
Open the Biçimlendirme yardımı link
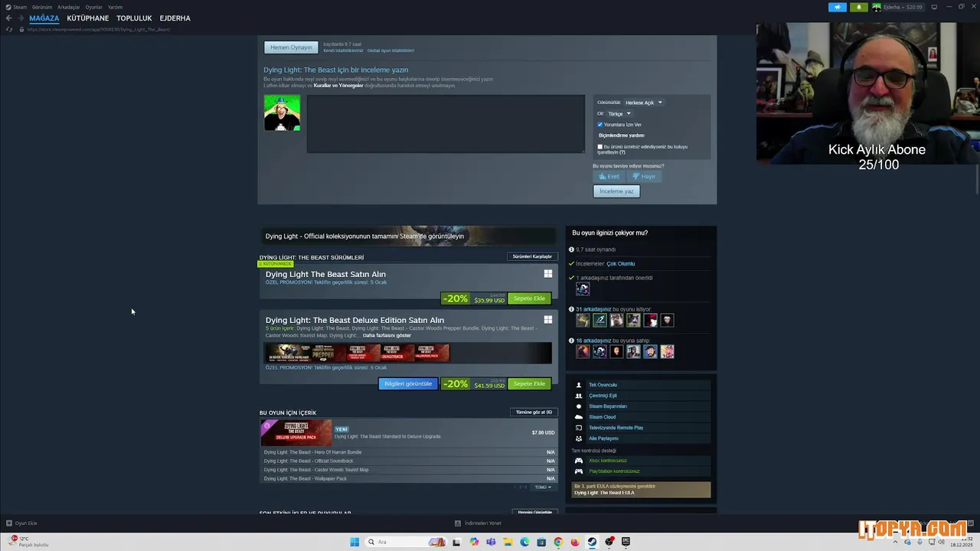[x=621, y=135]
